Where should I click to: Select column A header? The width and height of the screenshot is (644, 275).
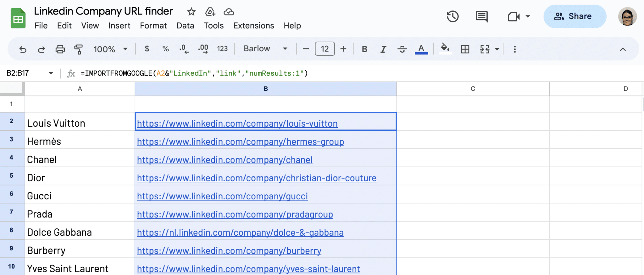pos(80,89)
